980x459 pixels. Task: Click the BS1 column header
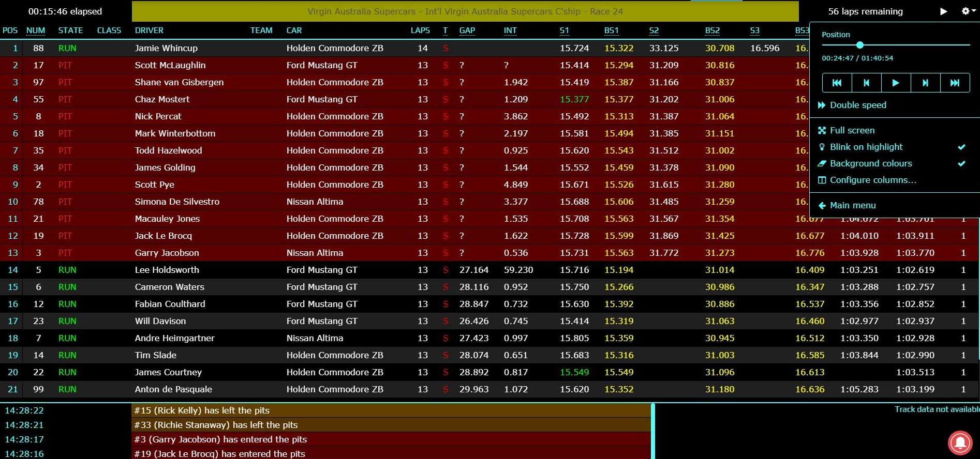tap(612, 30)
